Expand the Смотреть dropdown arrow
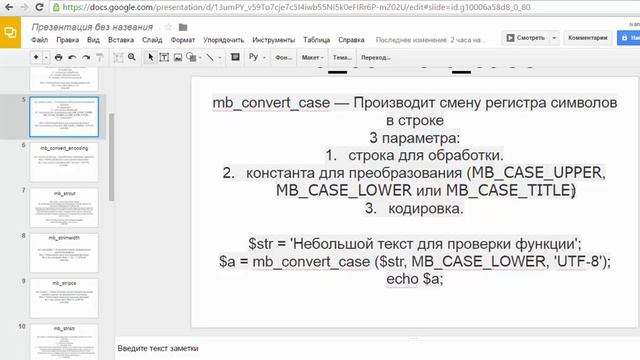 554,38
